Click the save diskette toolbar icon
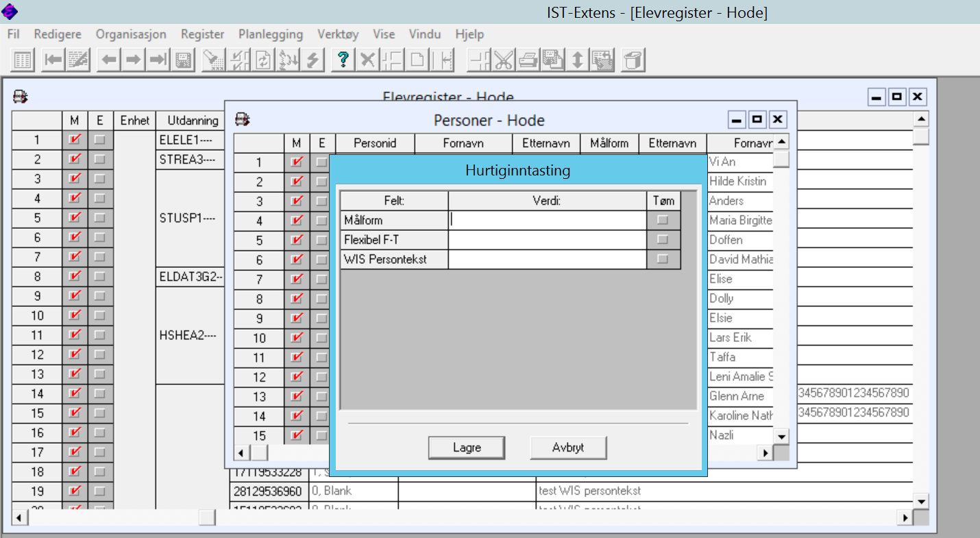Screen dimensions: 980x538 (x=183, y=60)
